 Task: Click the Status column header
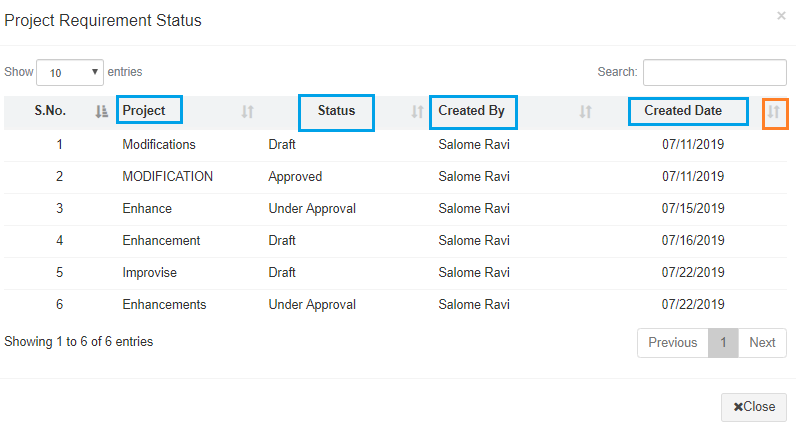coord(336,111)
